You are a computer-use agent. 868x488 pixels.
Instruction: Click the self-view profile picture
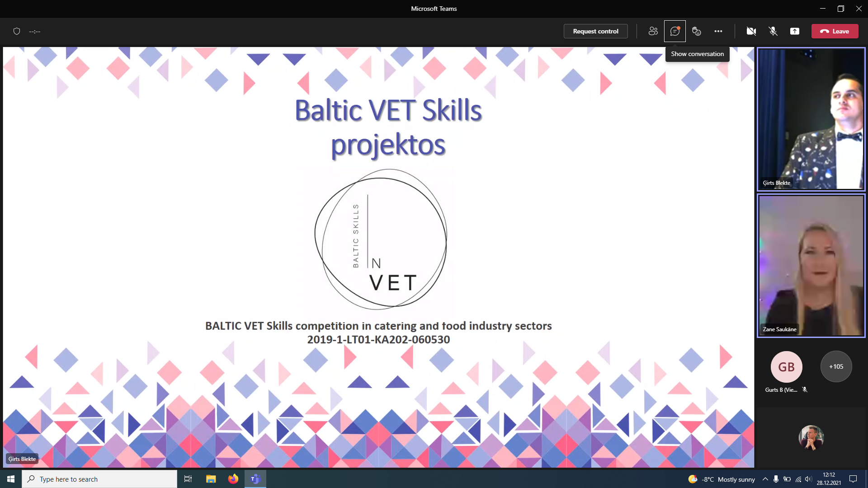click(x=811, y=437)
